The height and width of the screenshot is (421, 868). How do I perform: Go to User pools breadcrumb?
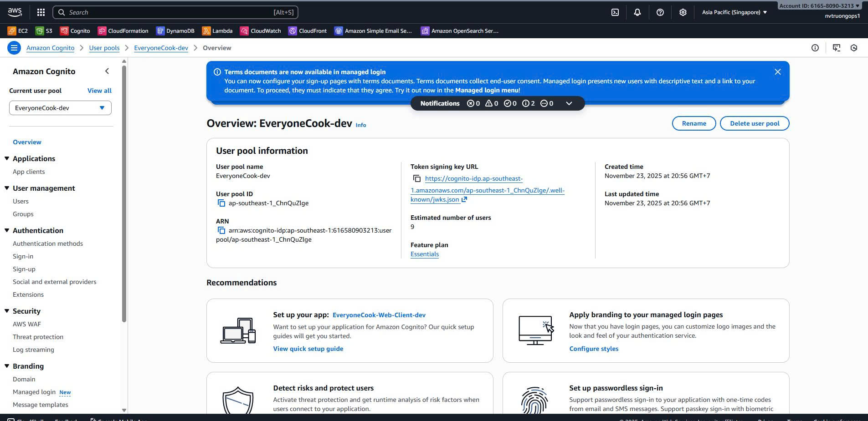point(104,48)
